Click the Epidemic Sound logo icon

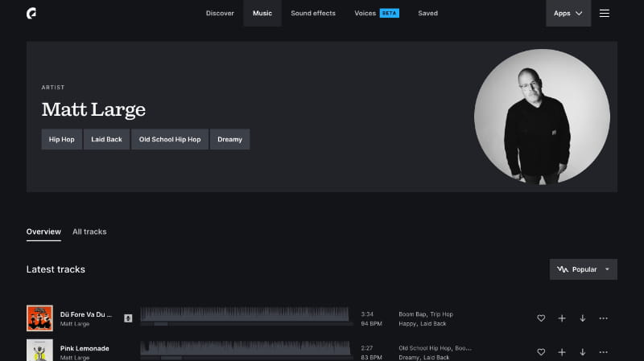31,14
